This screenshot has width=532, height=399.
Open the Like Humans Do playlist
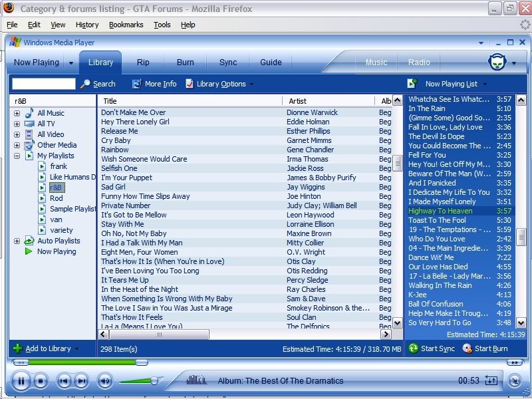(72, 177)
